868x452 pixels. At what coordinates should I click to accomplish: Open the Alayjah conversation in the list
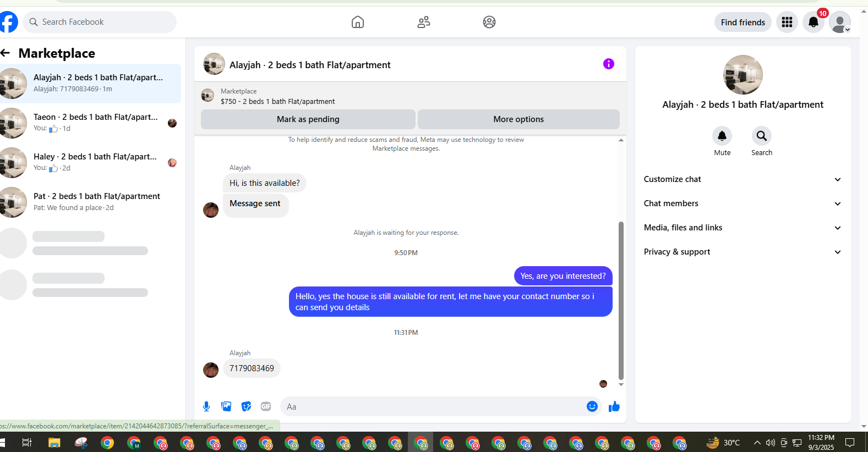pyautogui.click(x=90, y=84)
